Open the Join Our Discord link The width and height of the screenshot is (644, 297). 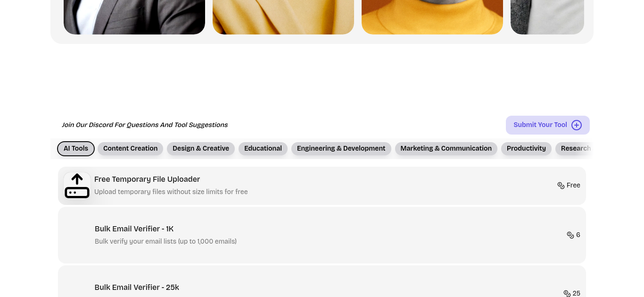point(145,125)
